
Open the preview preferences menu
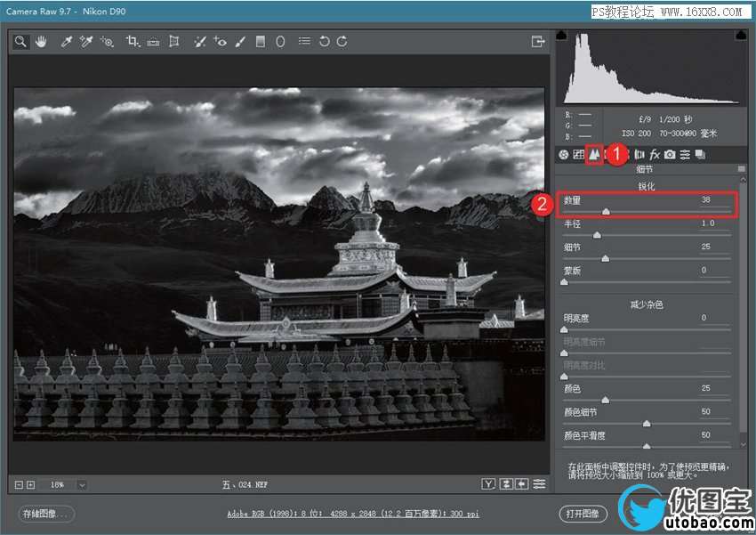pos(540,484)
